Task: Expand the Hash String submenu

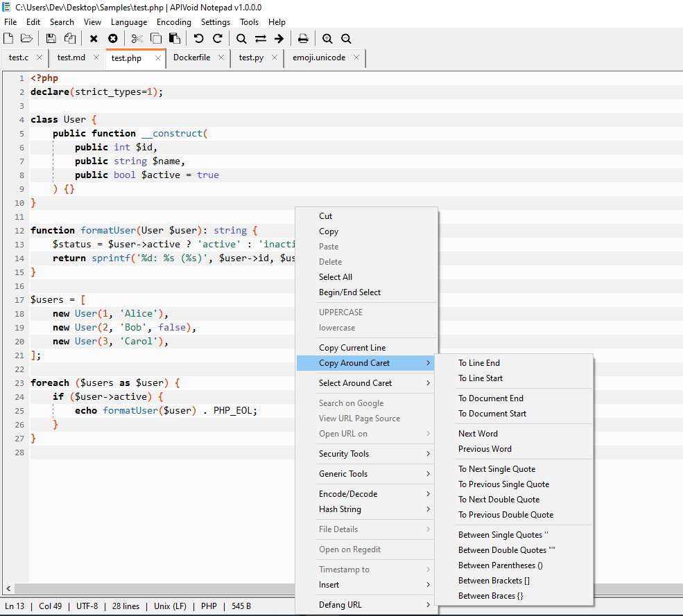Action: (x=365, y=509)
